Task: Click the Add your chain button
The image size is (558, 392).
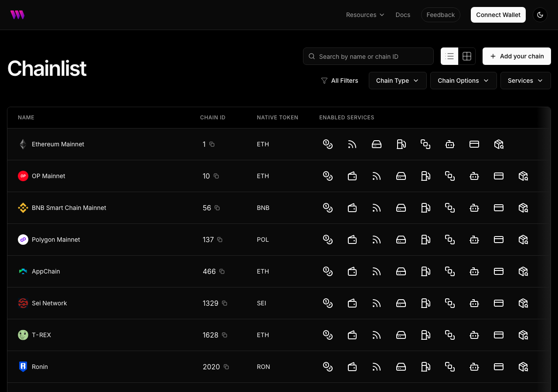Action: (517, 56)
